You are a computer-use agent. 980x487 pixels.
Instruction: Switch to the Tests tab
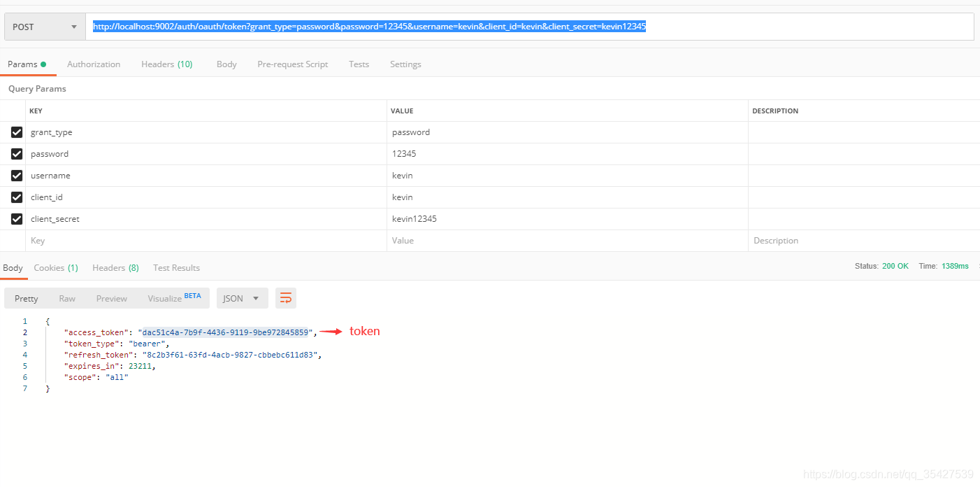359,64
